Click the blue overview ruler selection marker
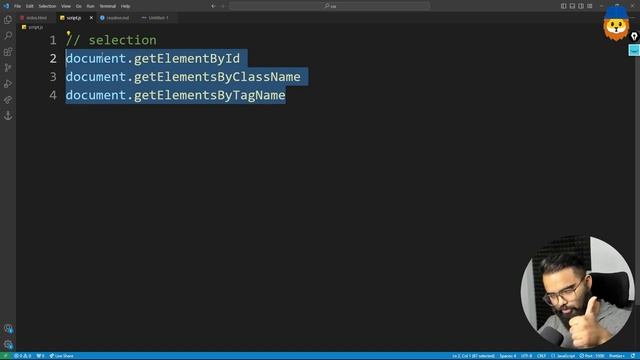This screenshot has width=640, height=360. [x=634, y=50]
